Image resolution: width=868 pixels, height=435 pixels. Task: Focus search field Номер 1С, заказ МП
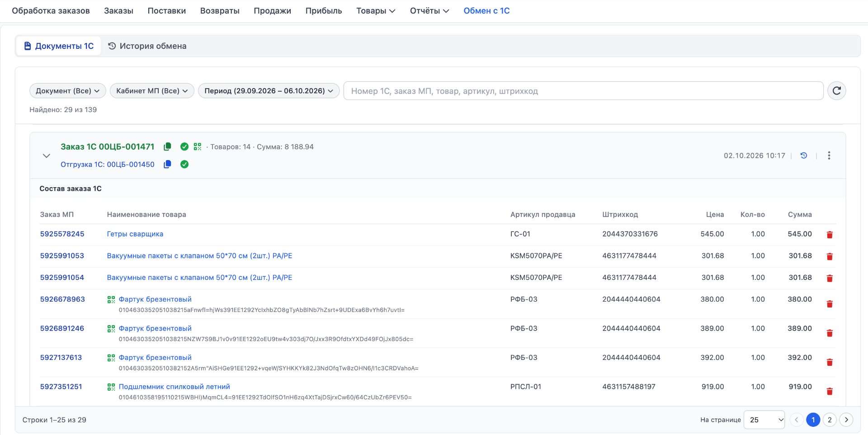pyautogui.click(x=583, y=91)
